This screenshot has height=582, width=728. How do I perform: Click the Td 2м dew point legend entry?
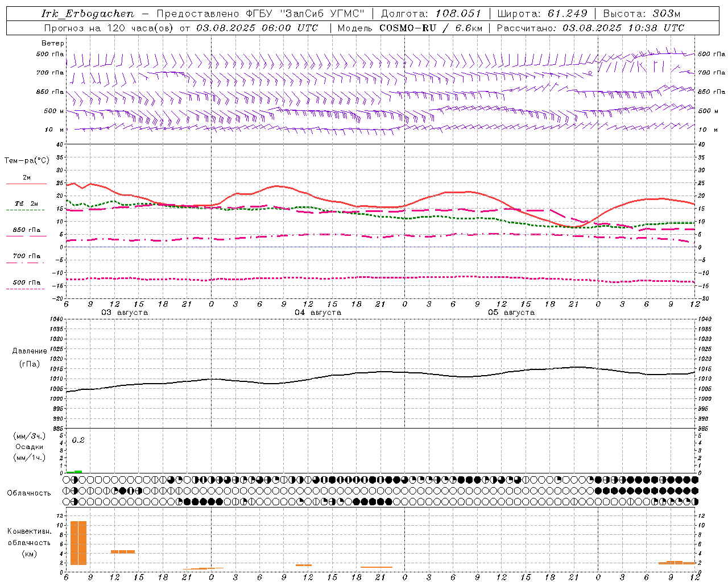[26, 203]
